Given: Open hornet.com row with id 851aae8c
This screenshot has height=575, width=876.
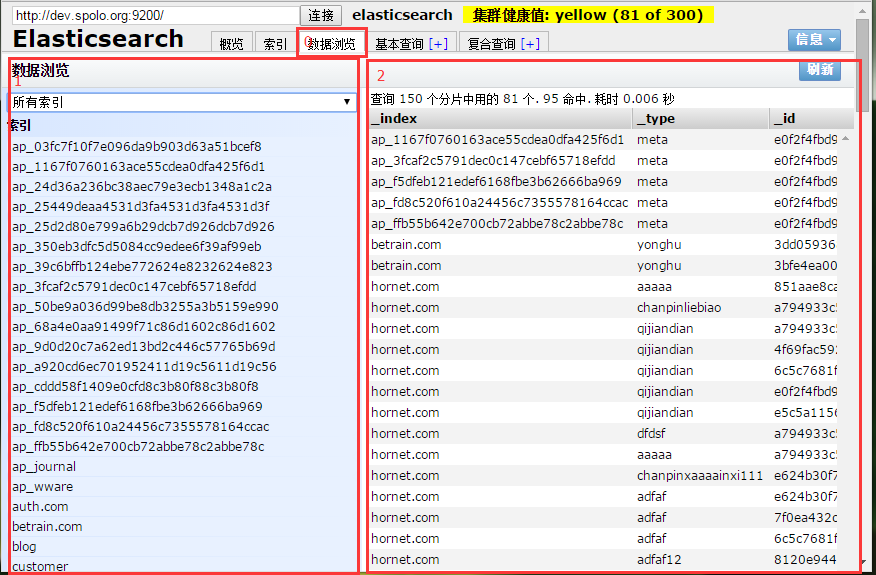Looking at the screenshot, I should point(603,287).
